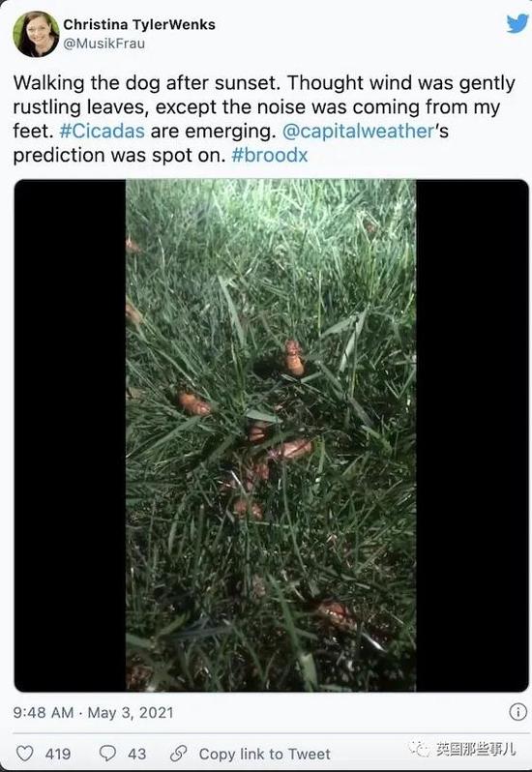Click the Christina TylerWenks display name
The height and width of the screenshot is (772, 532).
click(139, 24)
